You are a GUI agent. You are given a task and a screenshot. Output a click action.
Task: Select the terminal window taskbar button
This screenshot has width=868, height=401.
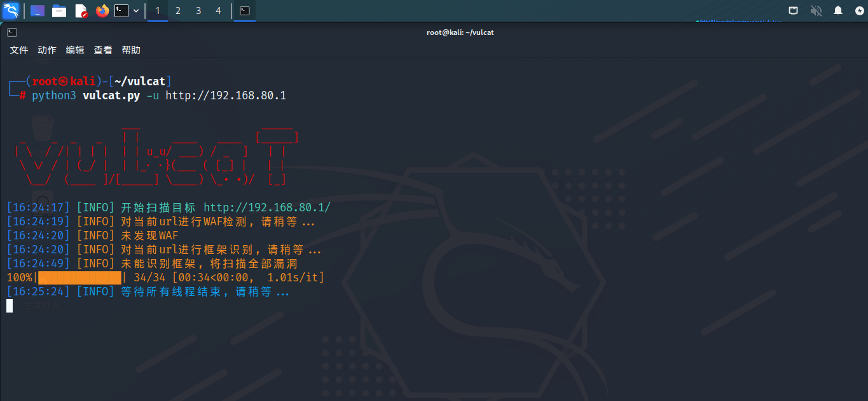[245, 11]
